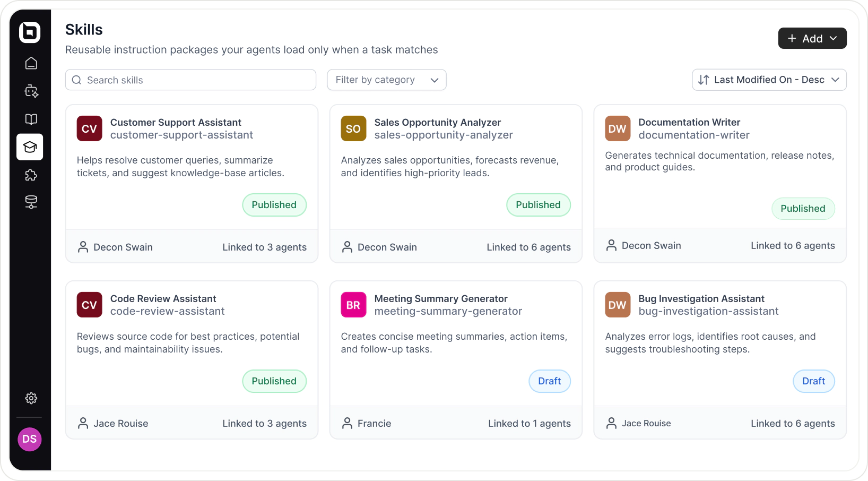Open the Add dropdown button
The image size is (868, 481).
[812, 38]
